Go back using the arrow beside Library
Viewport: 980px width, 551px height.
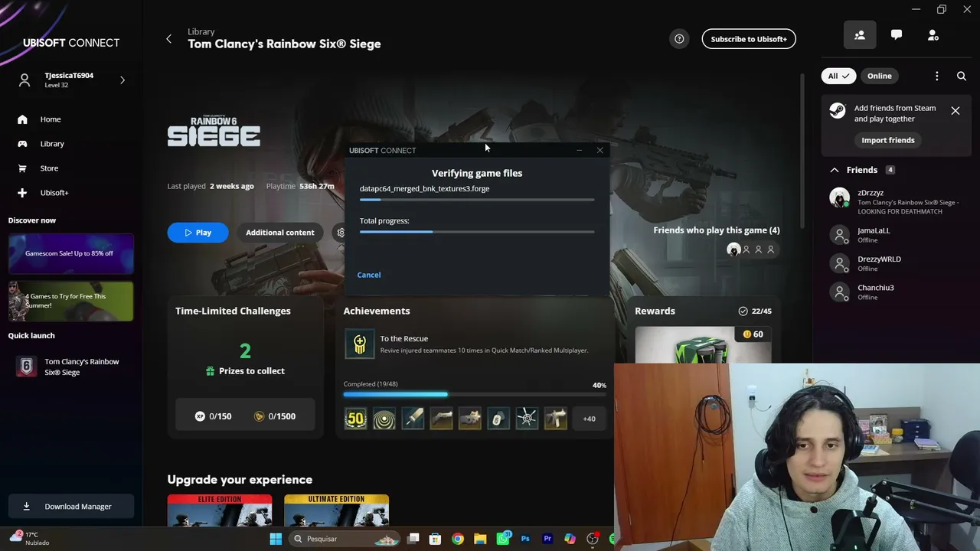point(168,39)
